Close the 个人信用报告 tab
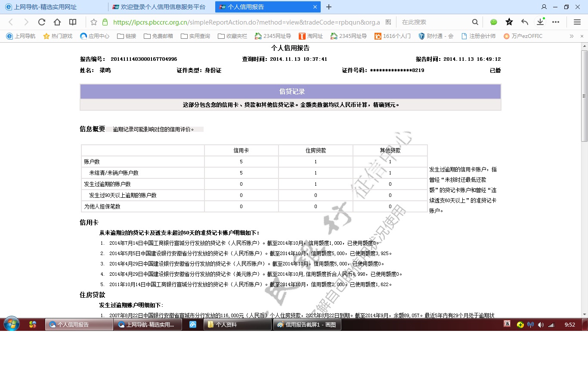 [x=315, y=7]
